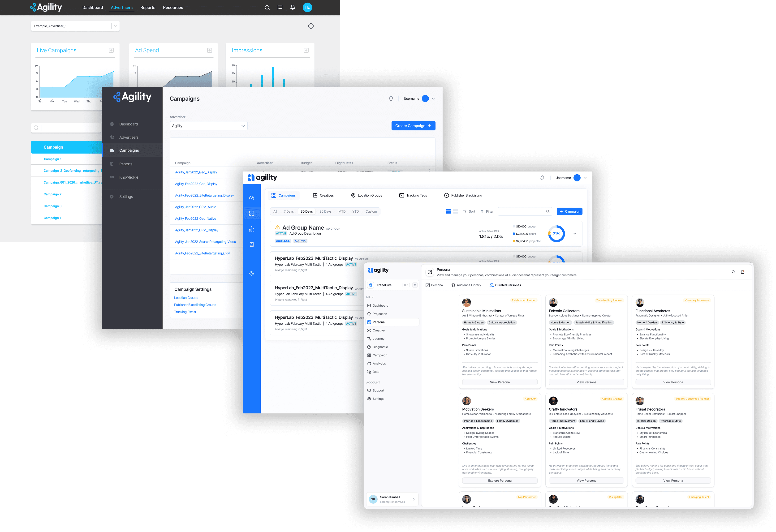Image resolution: width=776 pixels, height=532 pixels.
Task: Click the search field above the Campaign list header
Action: [66, 128]
